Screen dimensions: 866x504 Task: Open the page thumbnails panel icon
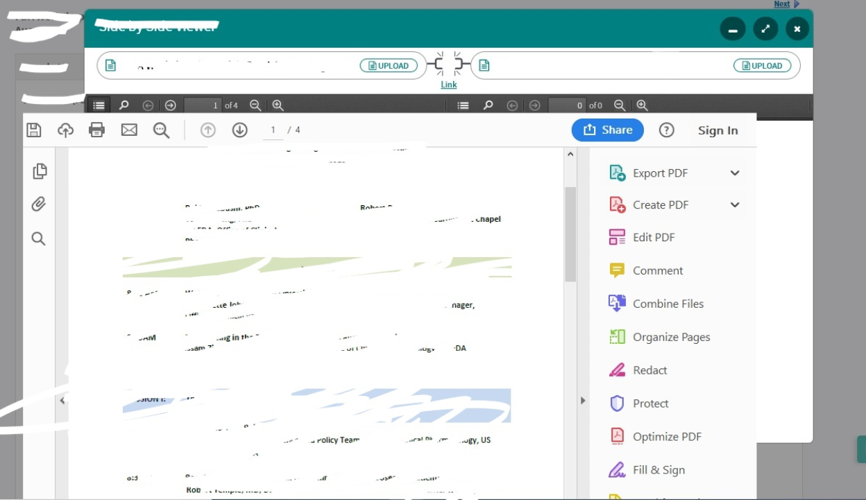click(40, 171)
